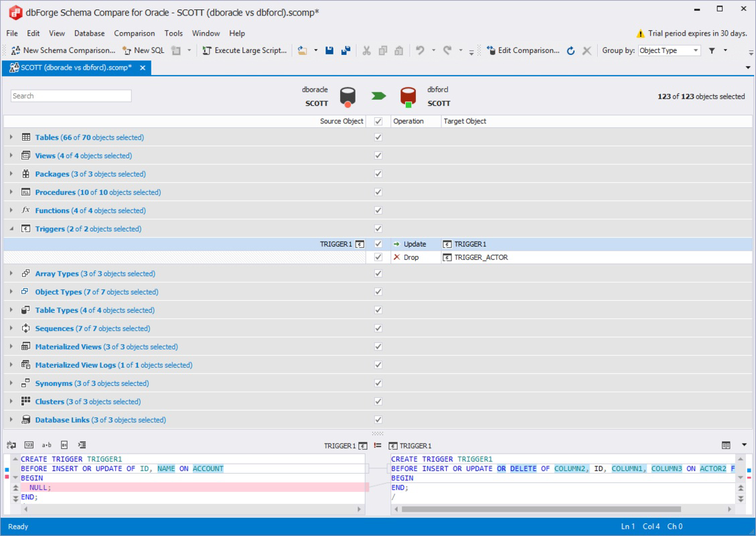
Task: Open dropdown arrow next to Open folder icon
Action: [x=316, y=50]
